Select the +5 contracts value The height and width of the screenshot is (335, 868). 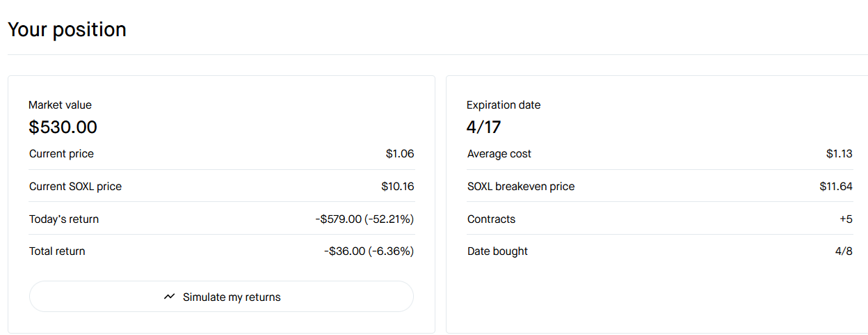click(x=846, y=219)
